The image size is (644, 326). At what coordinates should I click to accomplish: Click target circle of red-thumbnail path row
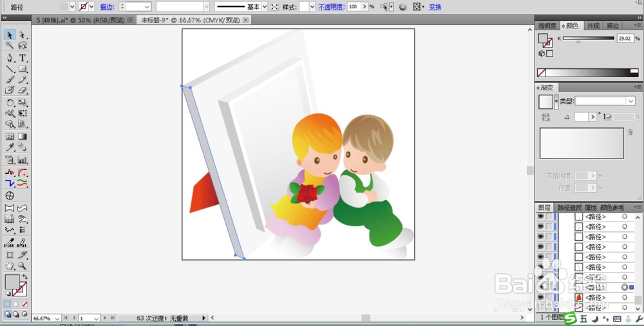(x=625, y=297)
